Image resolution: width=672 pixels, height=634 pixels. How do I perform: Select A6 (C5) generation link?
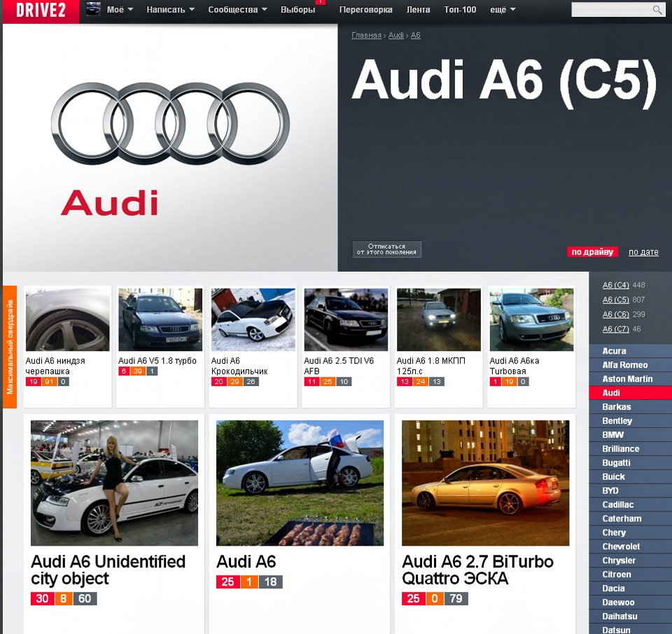615,299
